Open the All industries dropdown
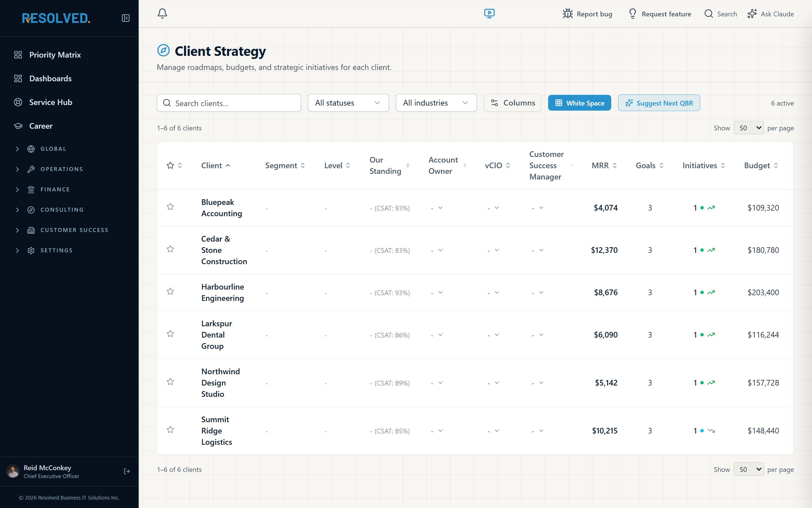This screenshot has width=812, height=508. pyautogui.click(x=436, y=103)
